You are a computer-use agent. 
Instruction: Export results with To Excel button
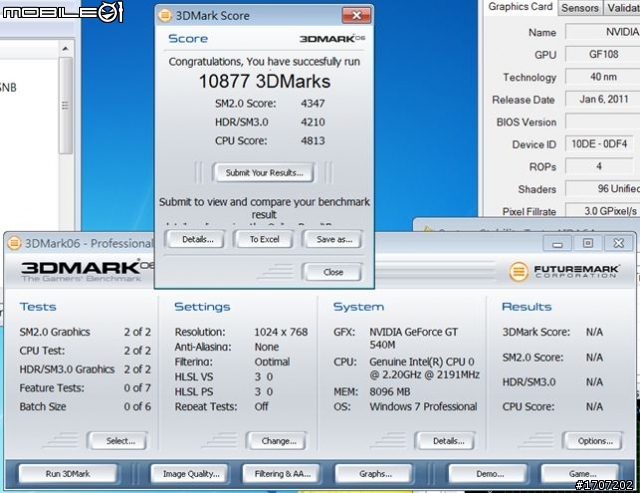263,239
